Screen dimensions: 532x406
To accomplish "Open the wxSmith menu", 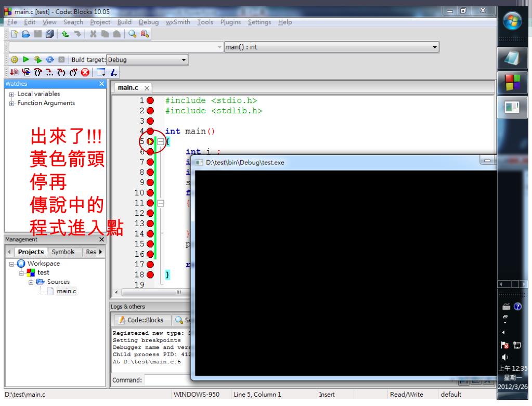I will [x=178, y=22].
